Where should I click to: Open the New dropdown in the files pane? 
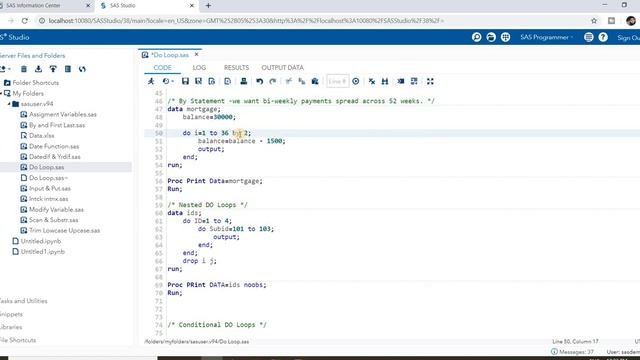click(x=5, y=69)
